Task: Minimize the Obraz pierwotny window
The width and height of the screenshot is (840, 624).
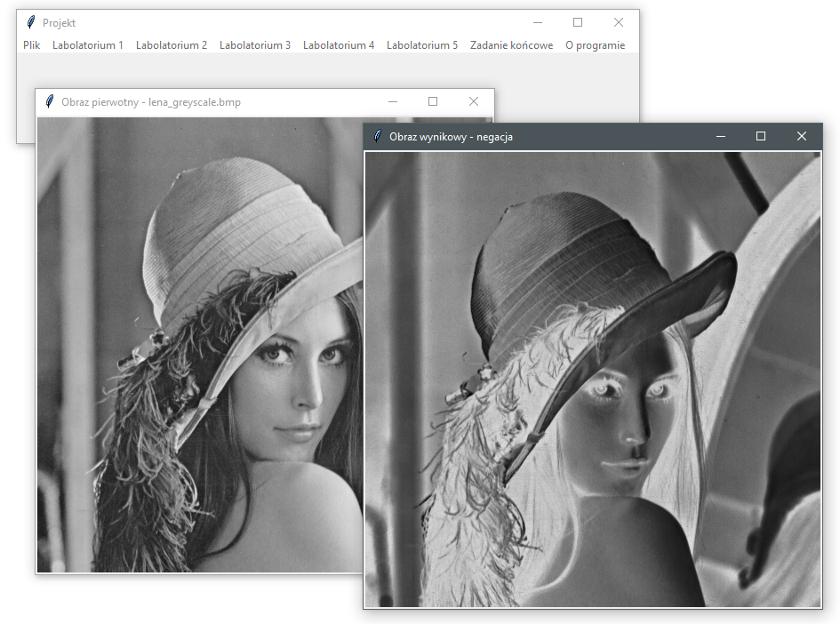Action: tap(393, 101)
